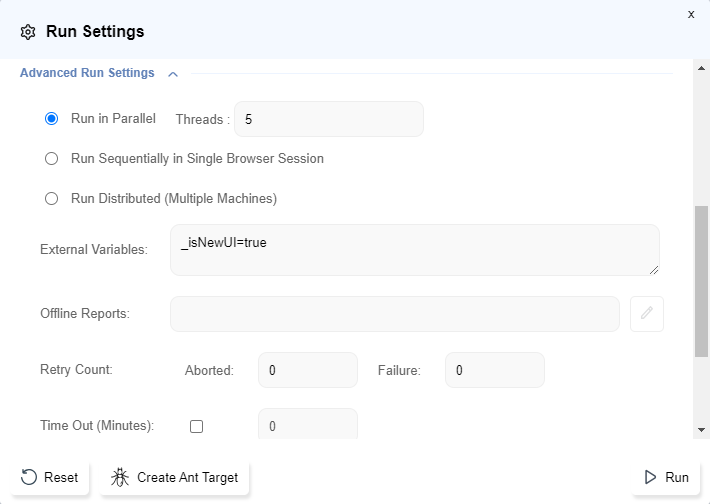Click the ant icon on Create Ant Target
The width and height of the screenshot is (710, 504).
(x=121, y=477)
